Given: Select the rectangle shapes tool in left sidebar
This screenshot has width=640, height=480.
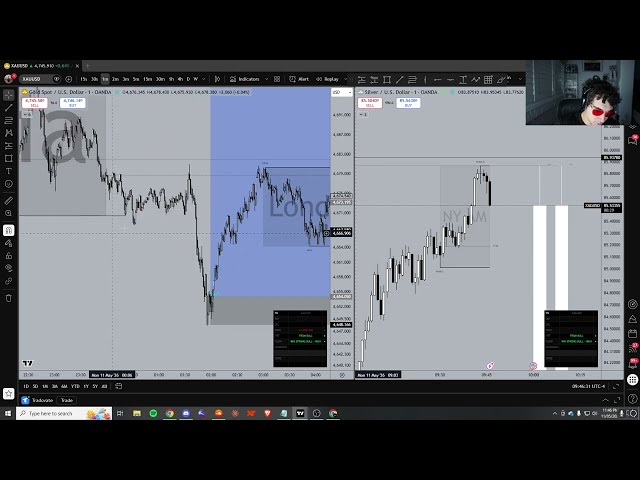Looking at the screenshot, I should (9, 158).
